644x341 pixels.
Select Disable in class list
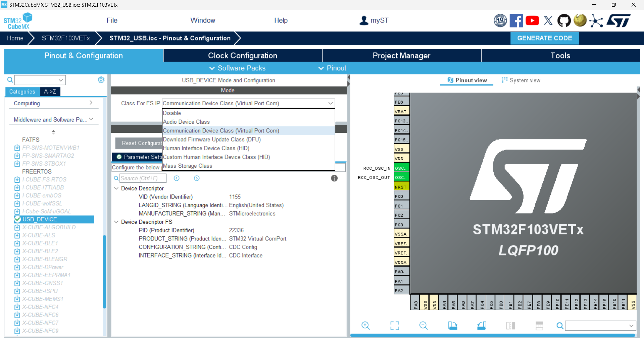coord(248,113)
